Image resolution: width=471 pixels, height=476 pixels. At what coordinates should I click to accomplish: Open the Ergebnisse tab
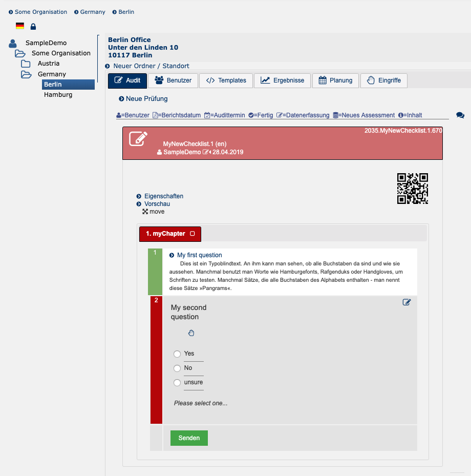pyautogui.click(x=282, y=80)
